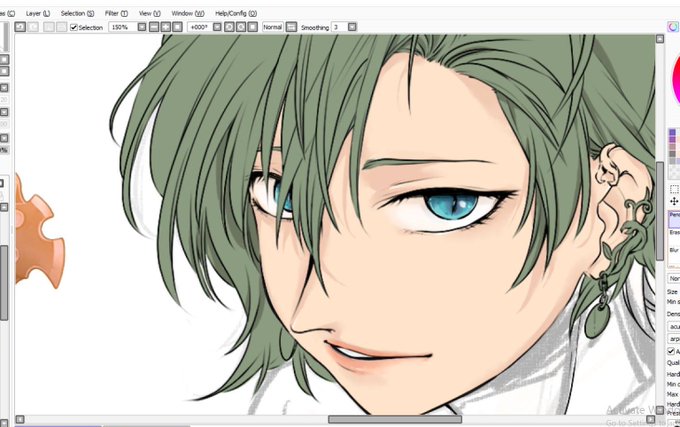Toggle the checkbox below the brush texture dropdowns
Viewport: 680px width, 427px height.
coord(671,351)
